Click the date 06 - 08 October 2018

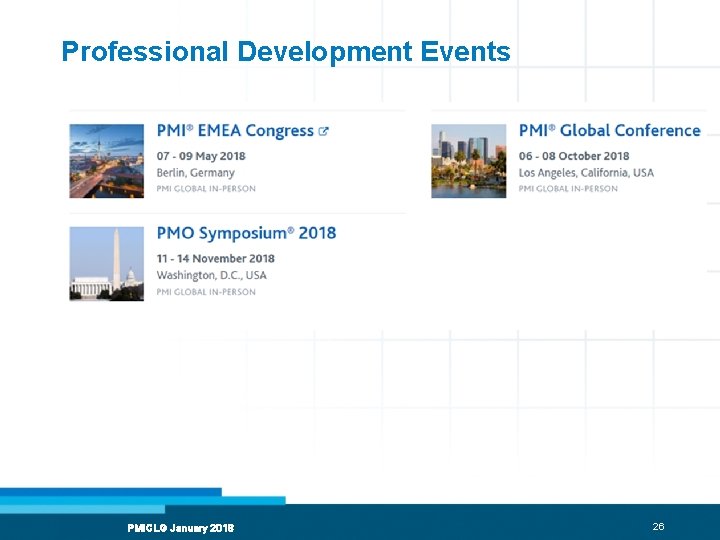click(574, 156)
